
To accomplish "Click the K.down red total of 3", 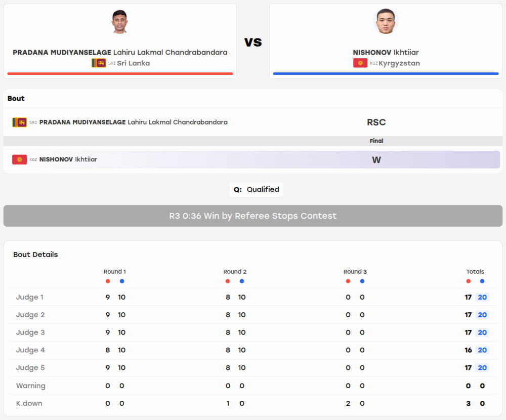I will [468, 403].
